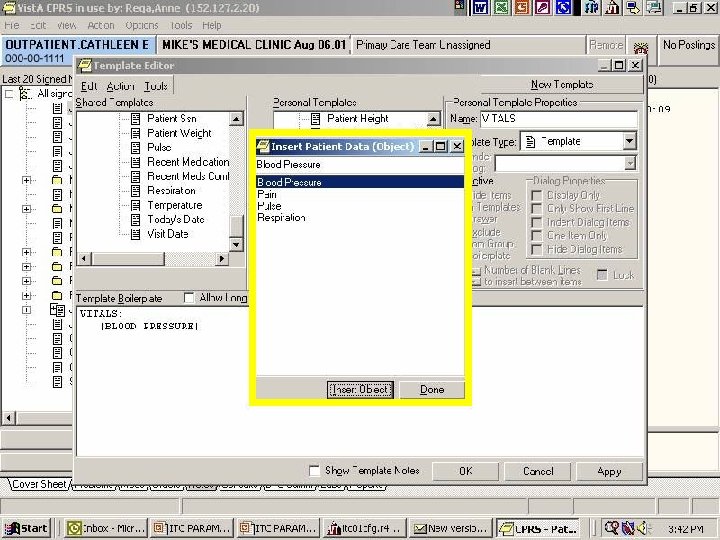Click the networked computers shortcut icon
Screen dimensions: 720x540
(633, 8)
